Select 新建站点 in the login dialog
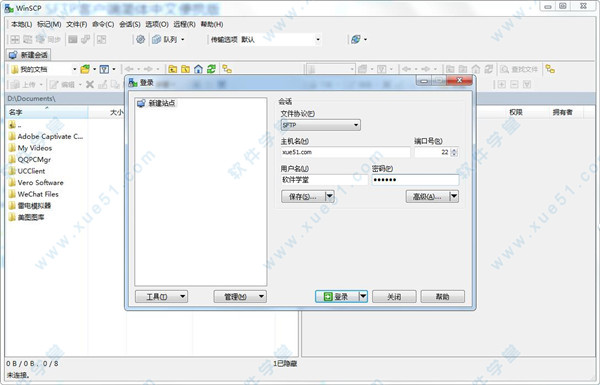Viewport: 600px width, 385px height. pyautogui.click(x=157, y=103)
